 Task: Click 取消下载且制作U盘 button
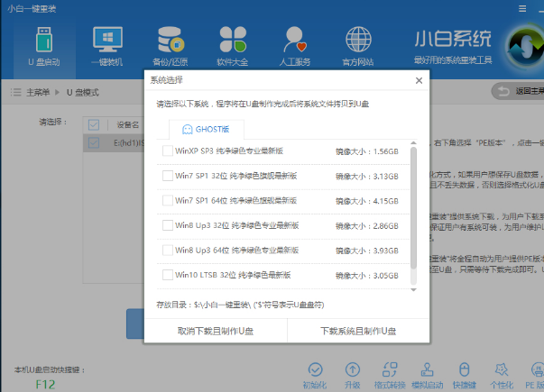216,332
